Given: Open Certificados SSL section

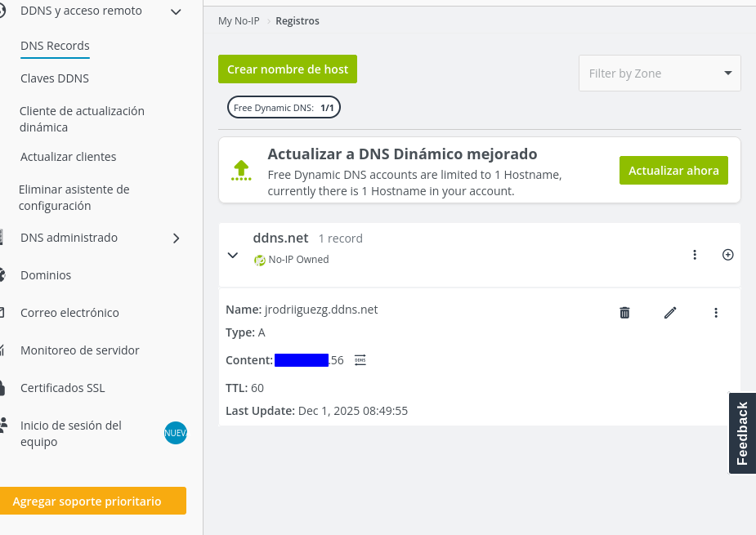Looking at the screenshot, I should 62,388.
